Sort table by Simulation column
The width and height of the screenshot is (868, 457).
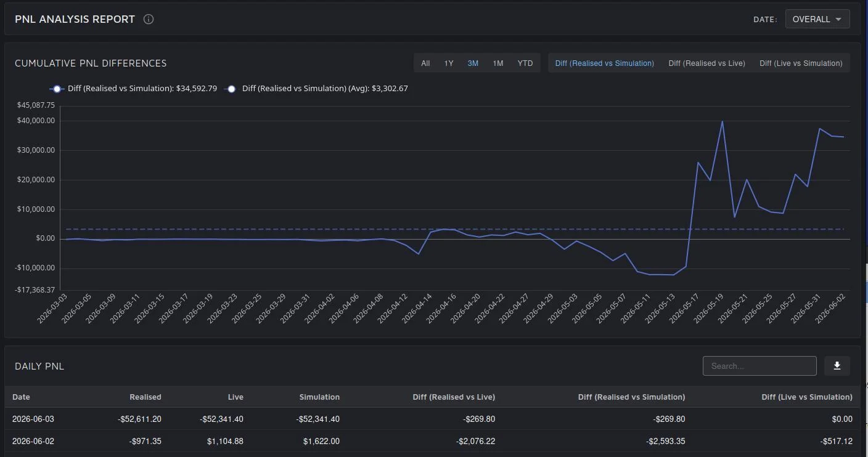pyautogui.click(x=319, y=397)
